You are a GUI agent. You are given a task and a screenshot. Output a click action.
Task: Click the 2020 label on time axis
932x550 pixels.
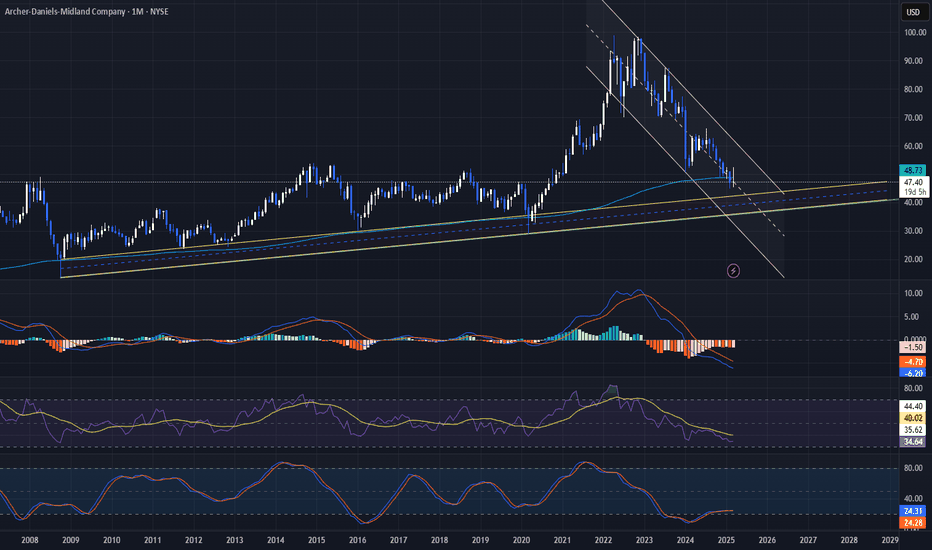coord(521,540)
